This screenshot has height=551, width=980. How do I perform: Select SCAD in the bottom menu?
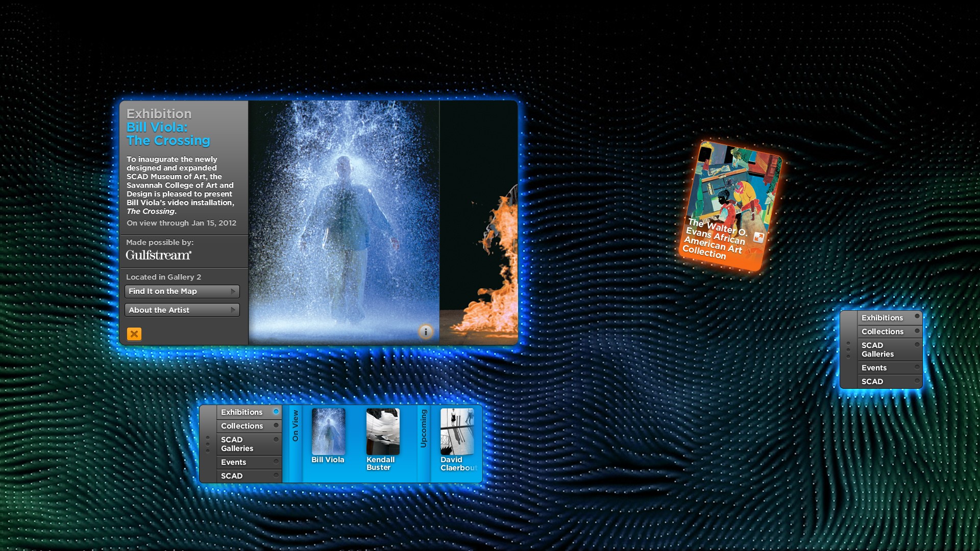pos(249,476)
